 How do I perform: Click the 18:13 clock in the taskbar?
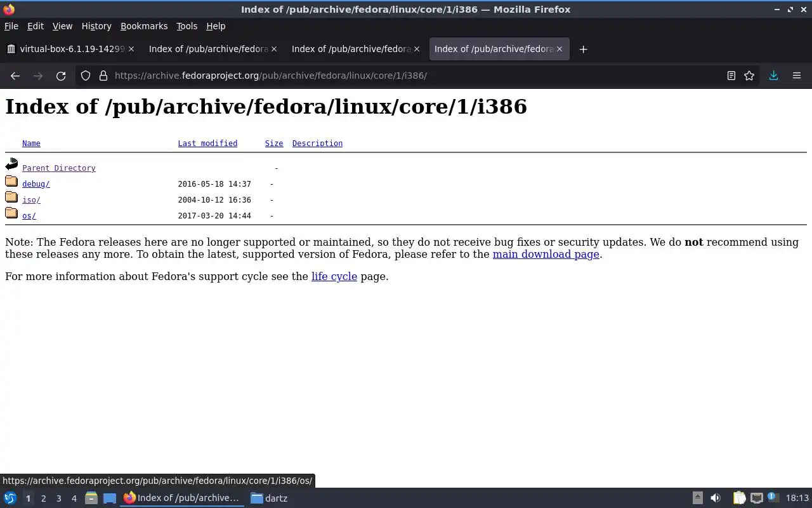click(797, 498)
